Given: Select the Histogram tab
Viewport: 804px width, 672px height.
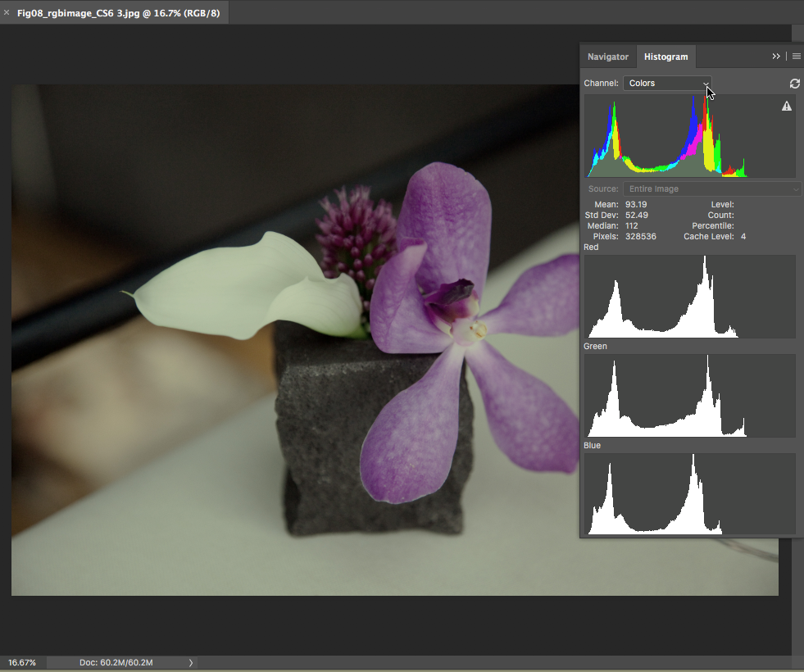Looking at the screenshot, I should point(665,57).
